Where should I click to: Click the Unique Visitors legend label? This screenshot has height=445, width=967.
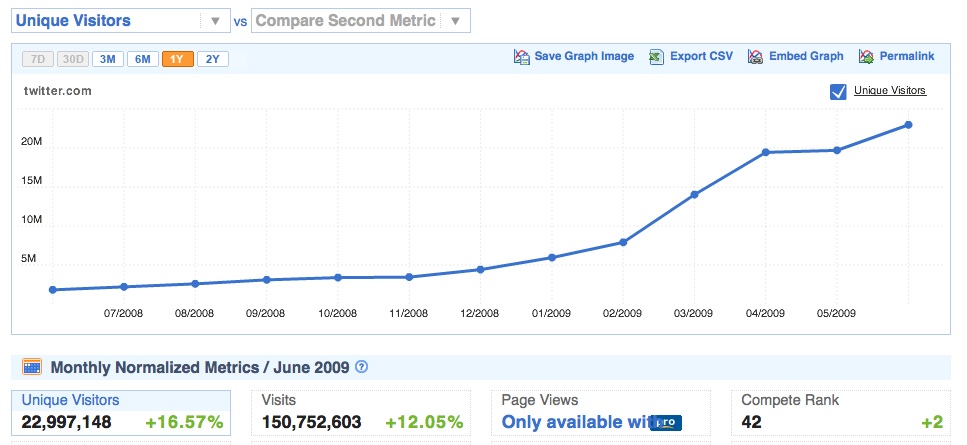point(890,91)
